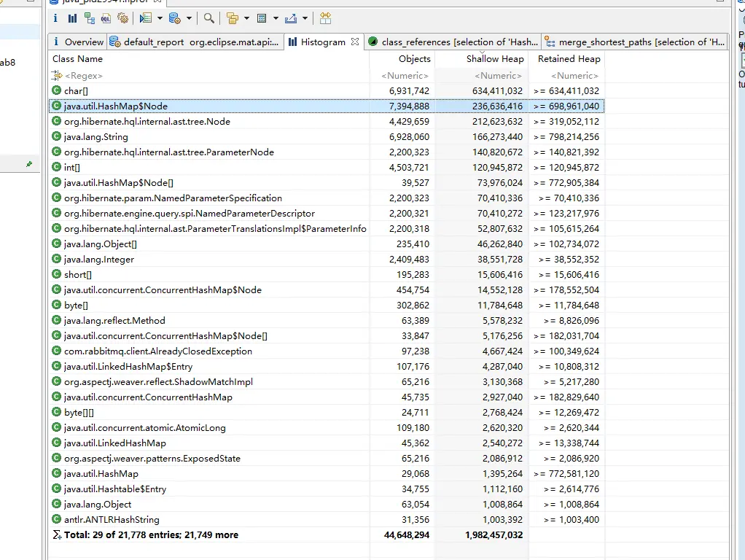The height and width of the screenshot is (560, 745).
Task: Switch to the Overview tab
Action: pyautogui.click(x=78, y=42)
